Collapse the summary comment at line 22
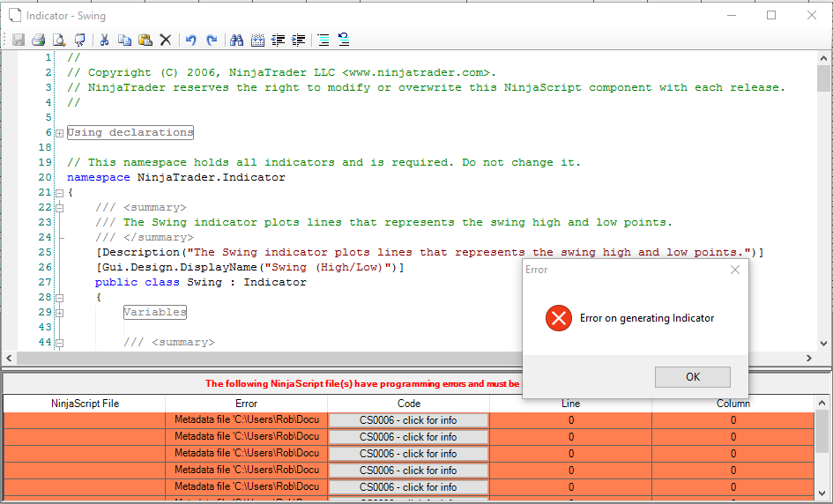This screenshot has height=504, width=833. (x=59, y=208)
